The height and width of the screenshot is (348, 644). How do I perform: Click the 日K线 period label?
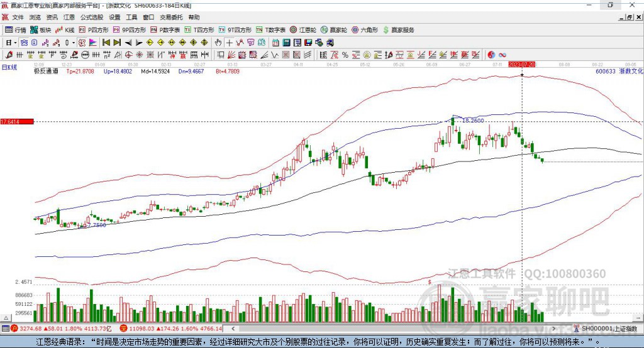tap(9, 67)
